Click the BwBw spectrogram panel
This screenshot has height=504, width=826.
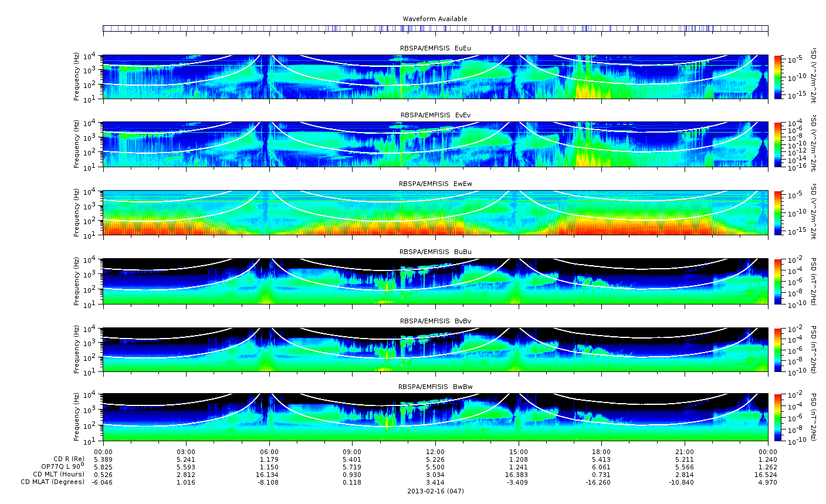pos(435,417)
